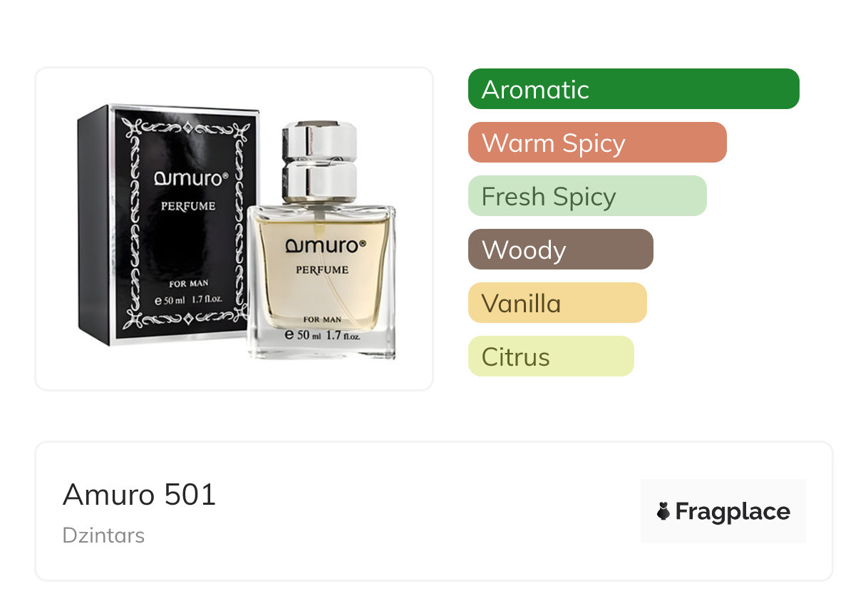Select the Warm Spicy accord bar
Image resolution: width=868 pixels, height=616 pixels.
pyautogui.click(x=597, y=143)
